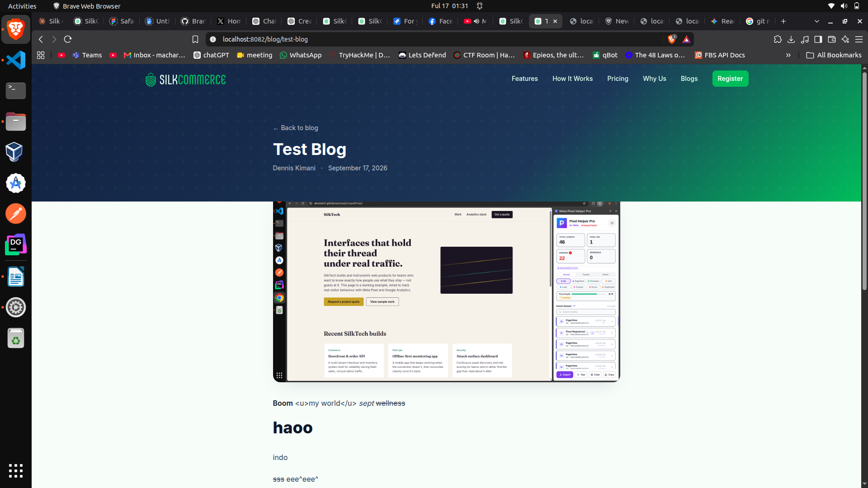Open the Blogs navigation link
Image resolution: width=868 pixels, height=488 pixels.
pos(689,79)
